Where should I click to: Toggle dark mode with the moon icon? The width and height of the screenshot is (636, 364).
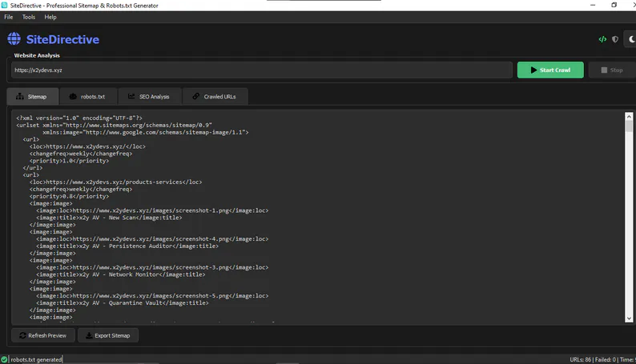tap(631, 39)
